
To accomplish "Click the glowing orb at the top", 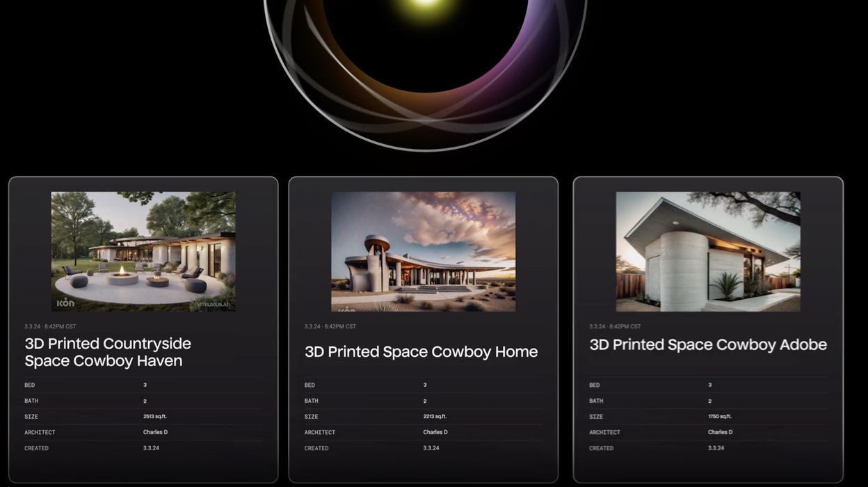I will (425, 42).
